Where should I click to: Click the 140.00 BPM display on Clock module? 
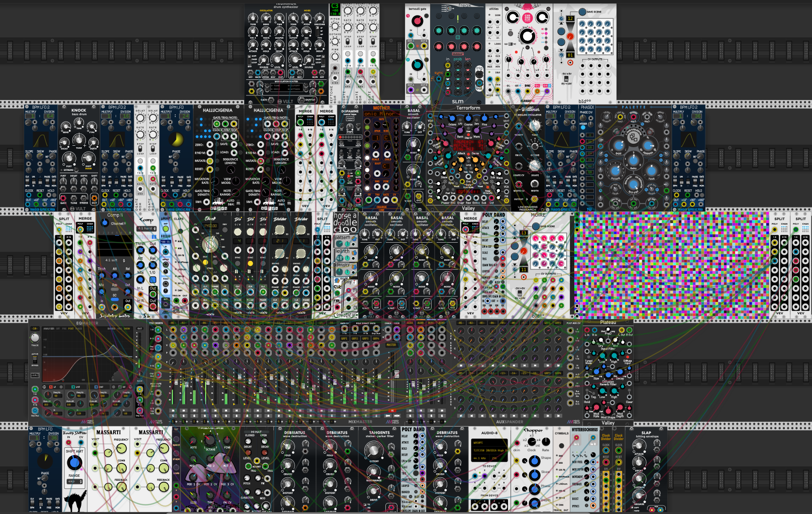(x=210, y=226)
